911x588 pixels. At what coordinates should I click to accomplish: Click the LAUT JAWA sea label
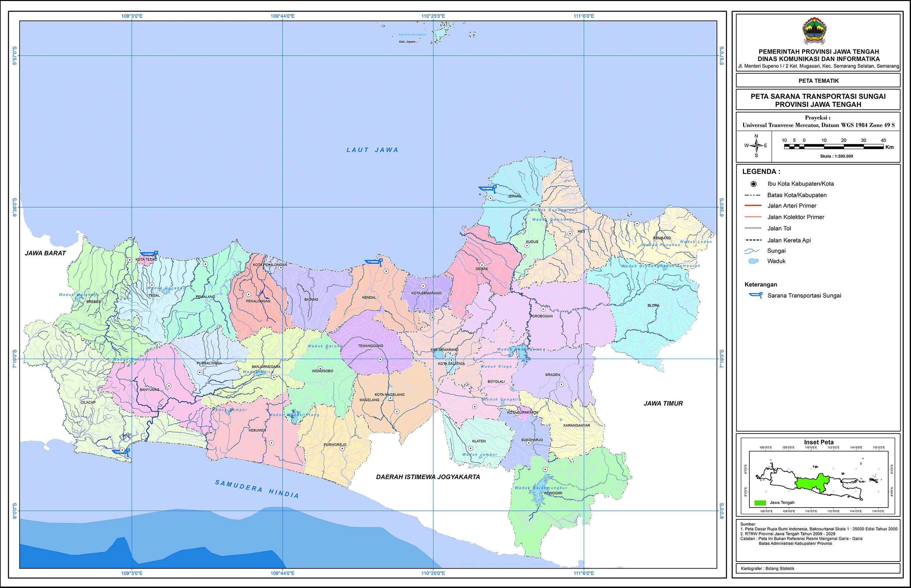pos(372,150)
